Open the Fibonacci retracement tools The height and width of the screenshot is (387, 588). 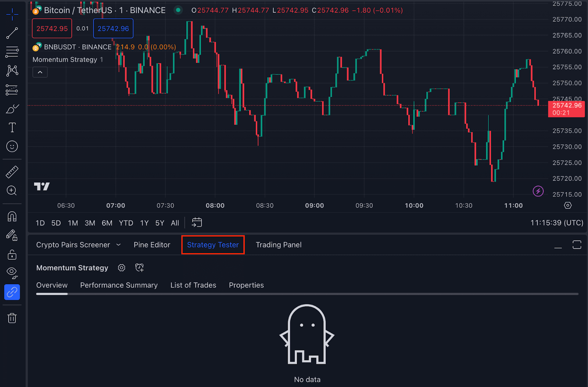pos(12,52)
